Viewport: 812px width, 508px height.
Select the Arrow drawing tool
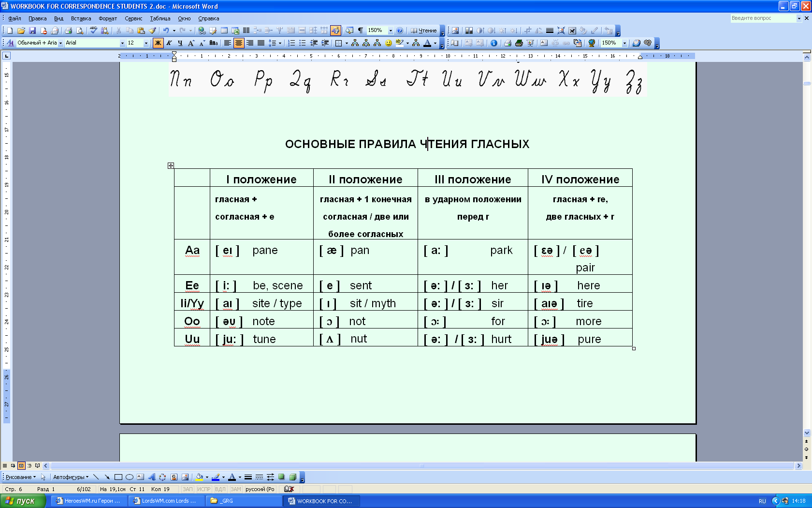107,477
